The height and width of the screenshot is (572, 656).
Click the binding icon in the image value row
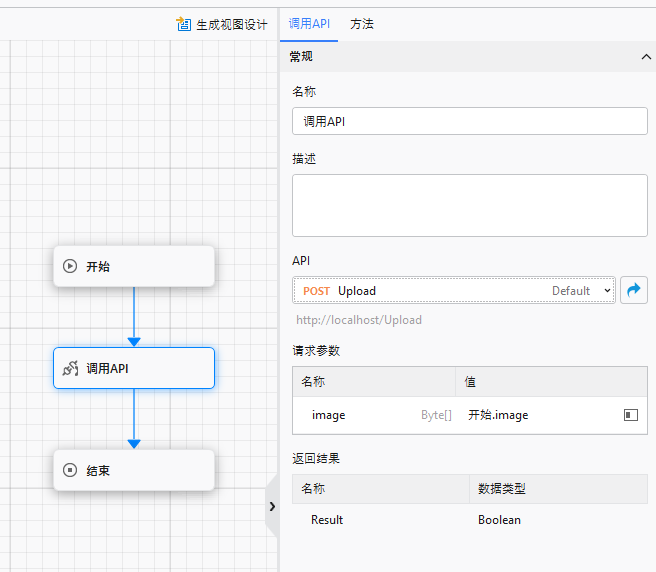click(x=630, y=415)
